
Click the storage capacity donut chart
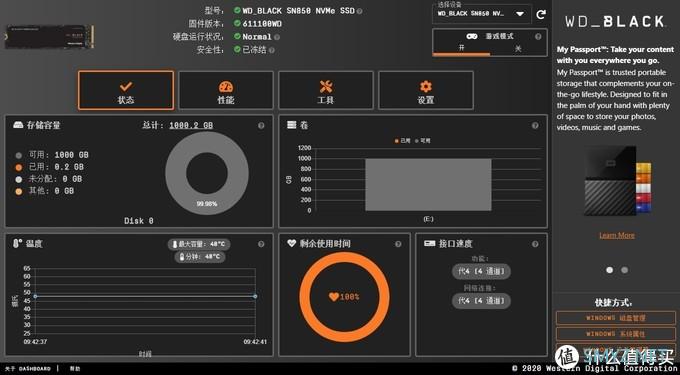tap(207, 173)
